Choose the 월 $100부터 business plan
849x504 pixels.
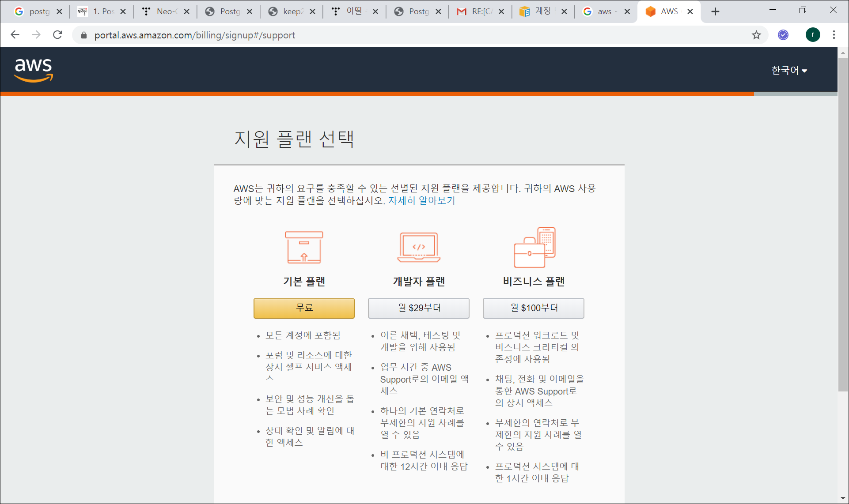[x=534, y=308]
